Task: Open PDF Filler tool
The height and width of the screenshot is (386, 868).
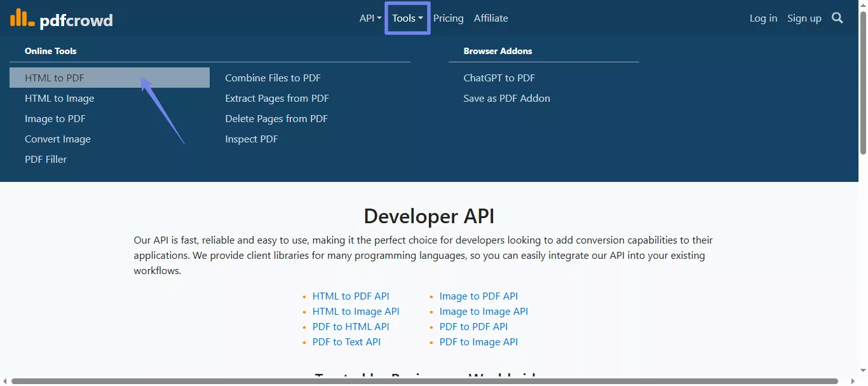Action: pyautogui.click(x=46, y=159)
